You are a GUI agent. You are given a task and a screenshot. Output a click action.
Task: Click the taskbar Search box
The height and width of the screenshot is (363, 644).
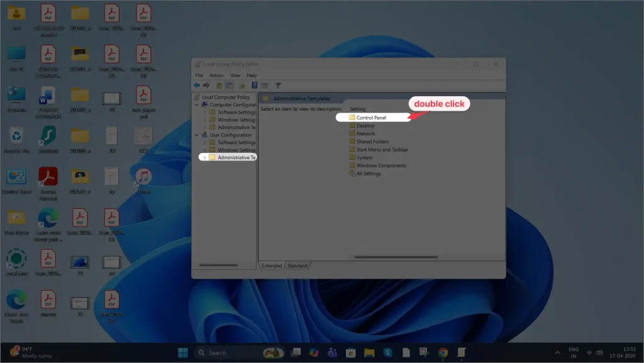tap(240, 353)
